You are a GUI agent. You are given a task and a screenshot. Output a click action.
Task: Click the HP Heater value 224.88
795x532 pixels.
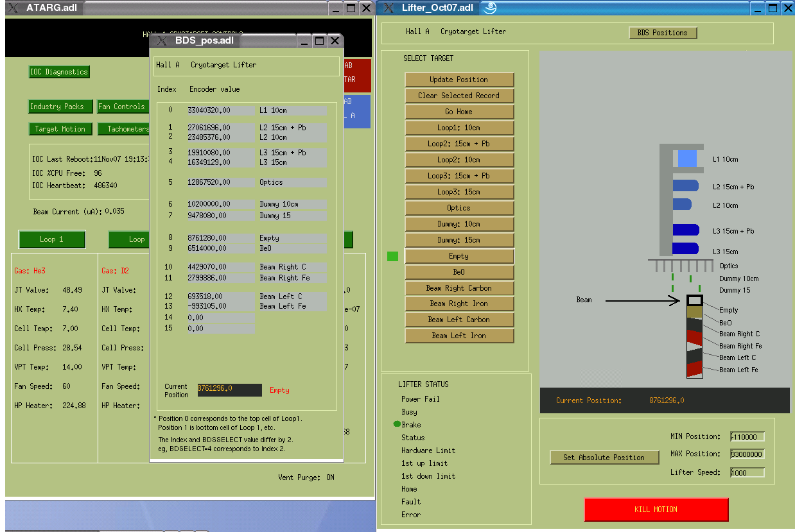click(x=74, y=406)
